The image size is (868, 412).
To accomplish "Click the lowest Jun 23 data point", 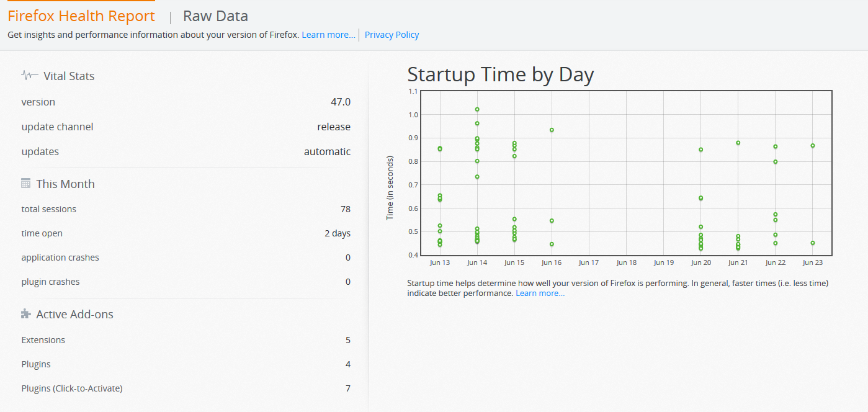I will click(x=813, y=243).
